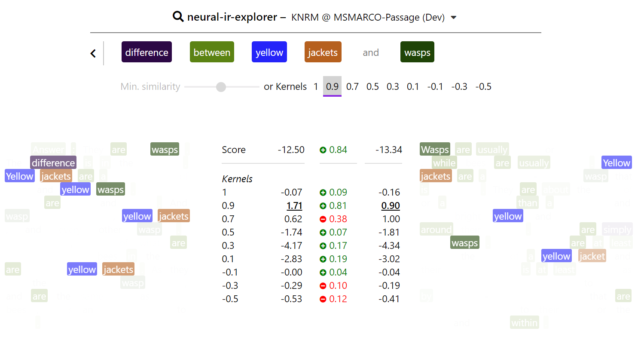This screenshot has height=337, width=644.
Task: Choose kernel 0.1 in the kernel selector
Action: tap(413, 86)
